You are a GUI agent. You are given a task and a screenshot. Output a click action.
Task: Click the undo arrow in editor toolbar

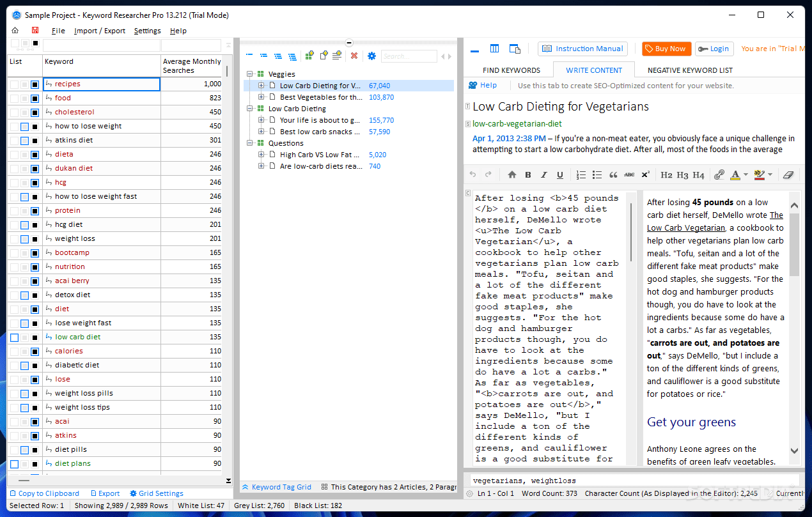(472, 174)
